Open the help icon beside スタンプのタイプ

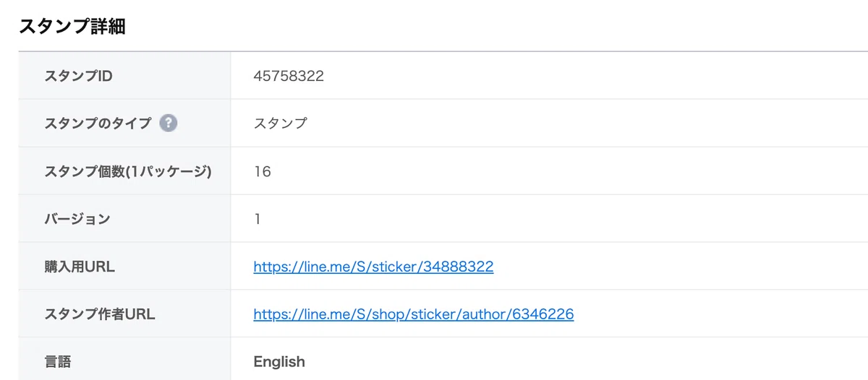pos(169,123)
